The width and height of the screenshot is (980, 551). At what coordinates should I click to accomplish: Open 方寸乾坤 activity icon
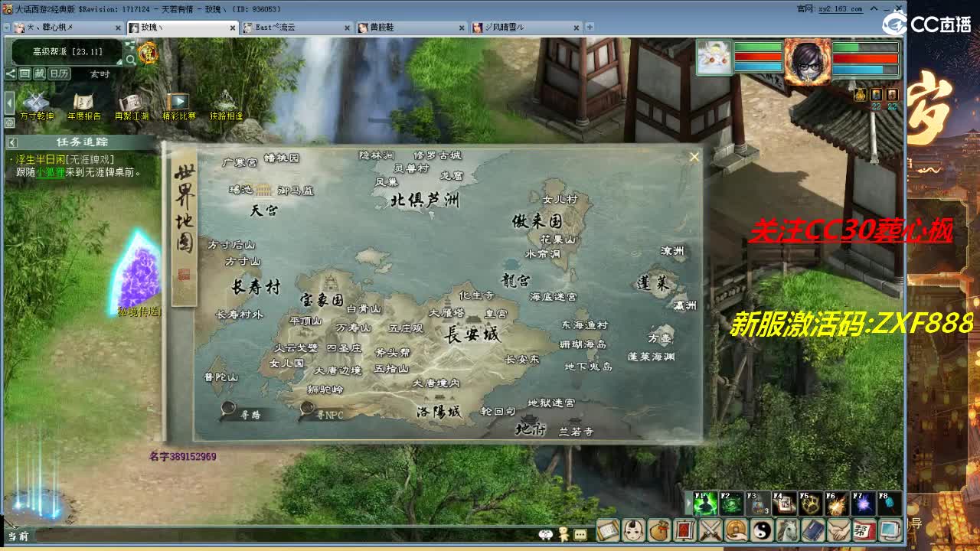pos(36,107)
